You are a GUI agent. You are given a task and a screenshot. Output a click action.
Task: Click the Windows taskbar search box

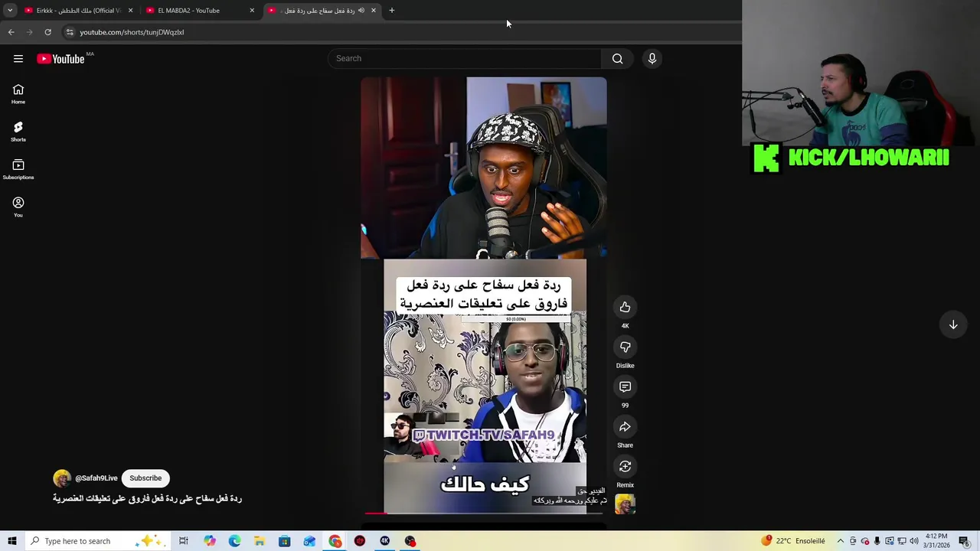(96, 541)
